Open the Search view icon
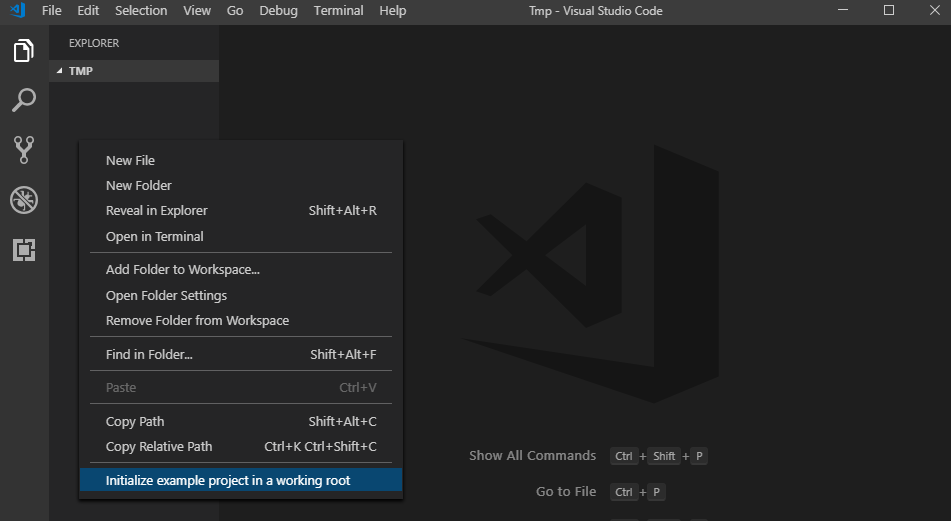The width and height of the screenshot is (951, 521). pyautogui.click(x=24, y=100)
